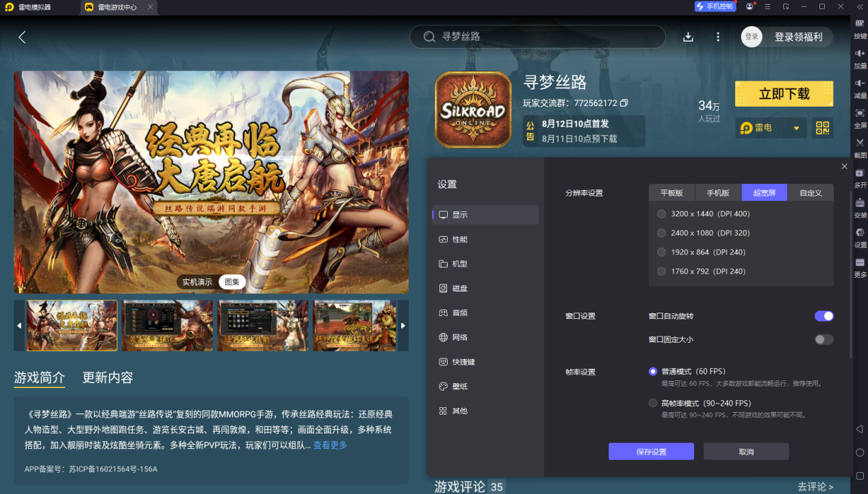
Task: Click the Android recent apps square button
Action: 860,476
